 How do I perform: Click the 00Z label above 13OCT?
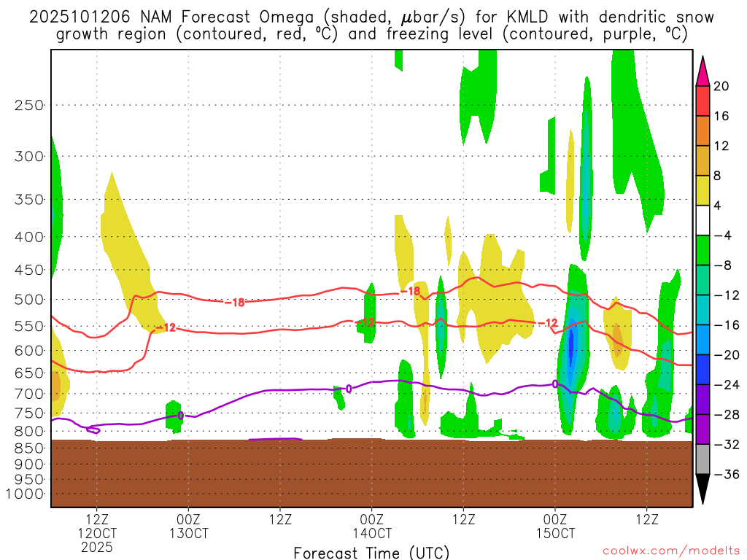(189, 519)
